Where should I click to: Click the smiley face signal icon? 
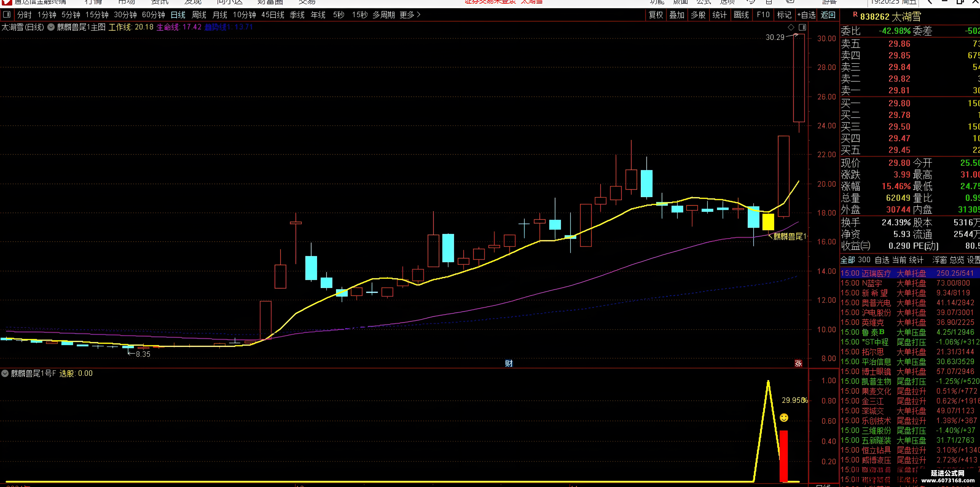tap(784, 418)
